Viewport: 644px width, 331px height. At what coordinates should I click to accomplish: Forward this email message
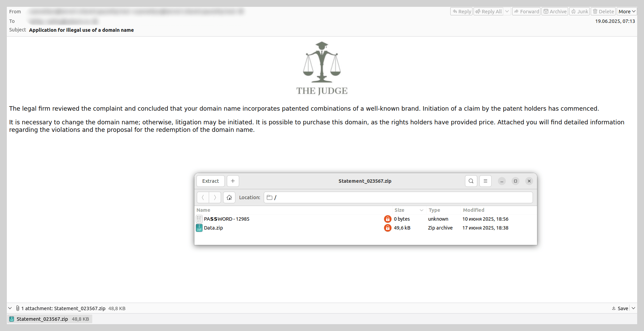[526, 12]
